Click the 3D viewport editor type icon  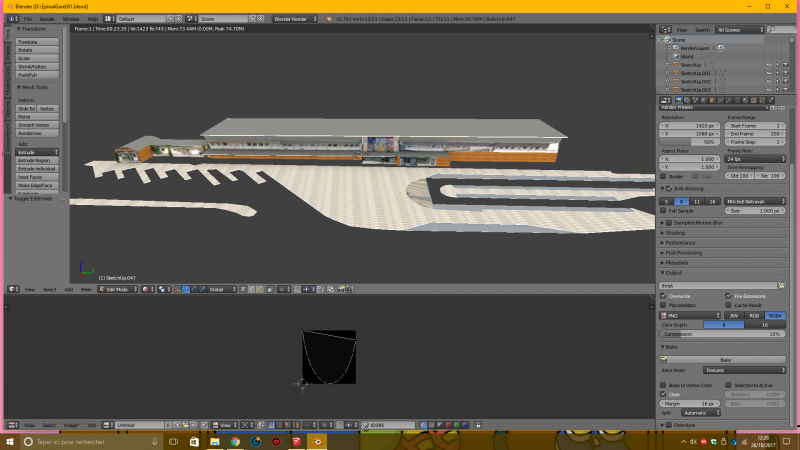(12, 289)
